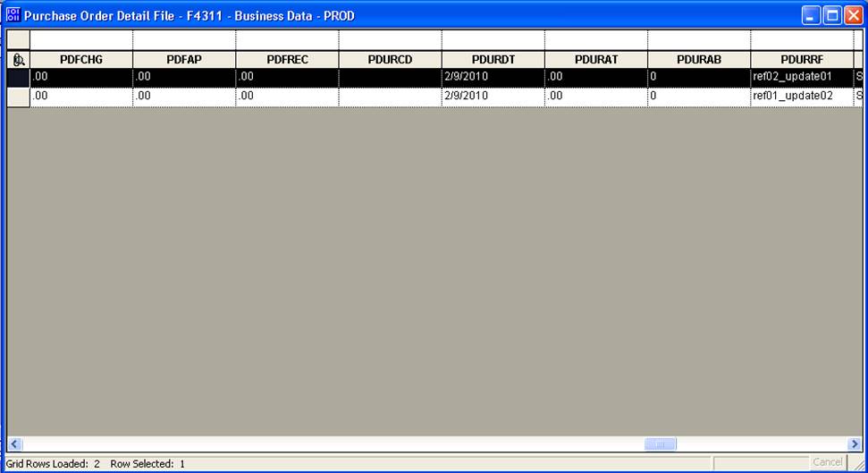The width and height of the screenshot is (868, 473).
Task: Click PDURAT .00 value in ref02_update01 row
Action: pyautogui.click(x=596, y=77)
